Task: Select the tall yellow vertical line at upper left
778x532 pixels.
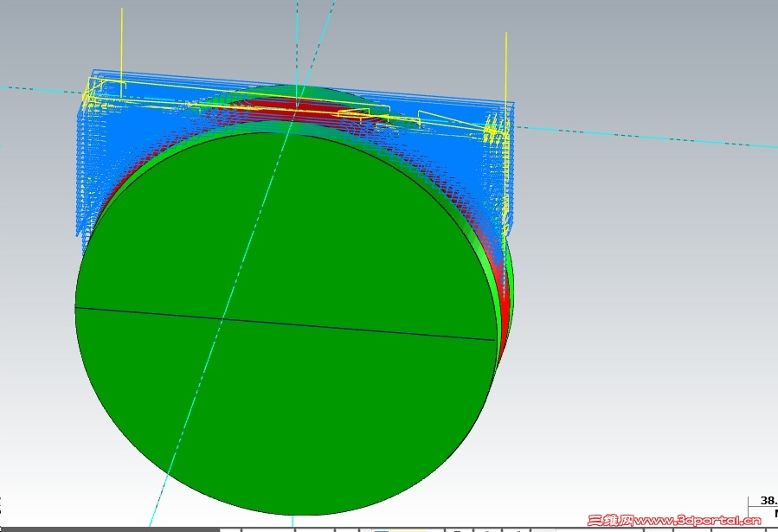Action: pyautogui.click(x=121, y=52)
